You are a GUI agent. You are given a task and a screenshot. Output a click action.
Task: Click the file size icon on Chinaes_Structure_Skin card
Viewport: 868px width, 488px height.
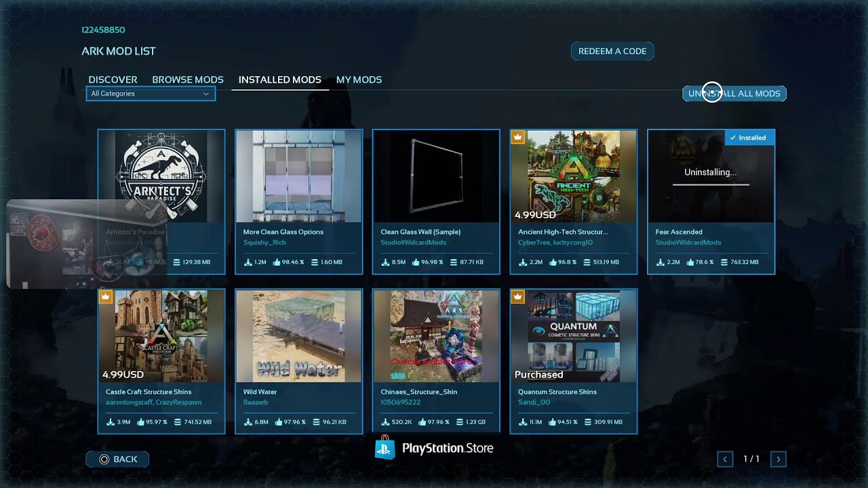461,422
